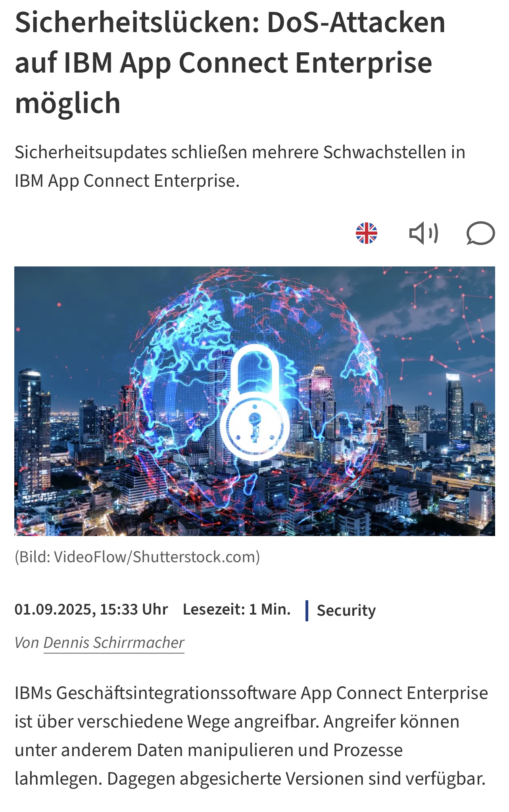This screenshot has height=812, width=509.
Task: Open the Security category link
Action: tap(346, 610)
